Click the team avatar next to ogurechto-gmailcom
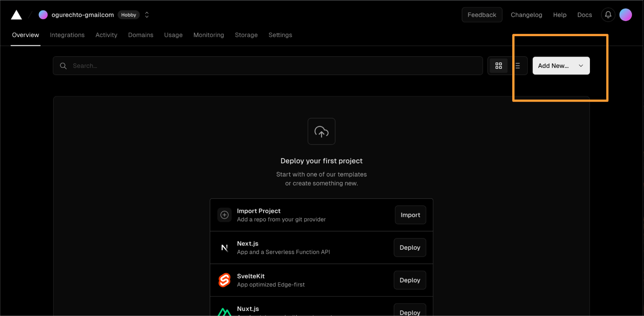The width and height of the screenshot is (644, 316). pyautogui.click(x=43, y=15)
